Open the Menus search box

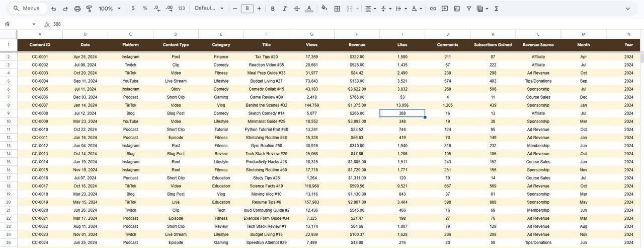click(29, 9)
